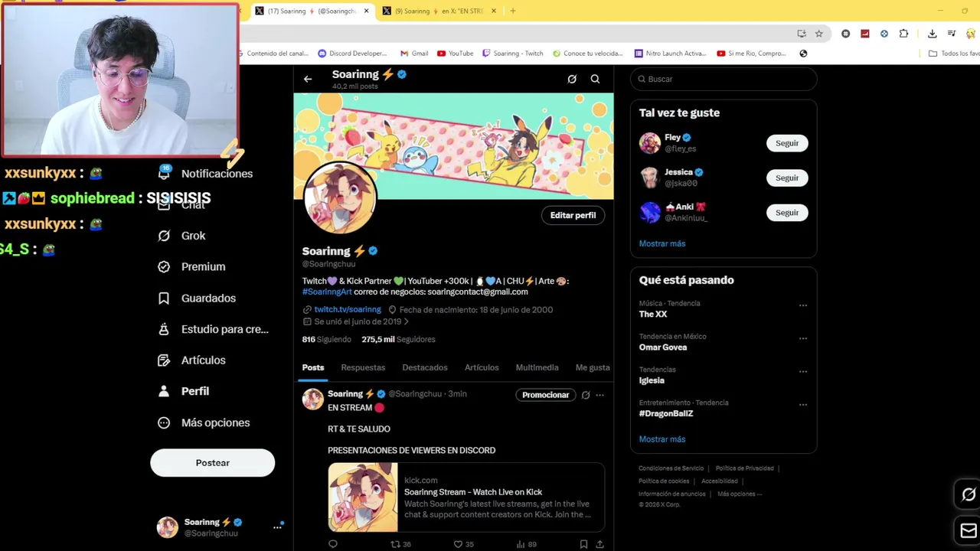
Task: Like the EN STREAM post heart icon
Action: pos(459,544)
